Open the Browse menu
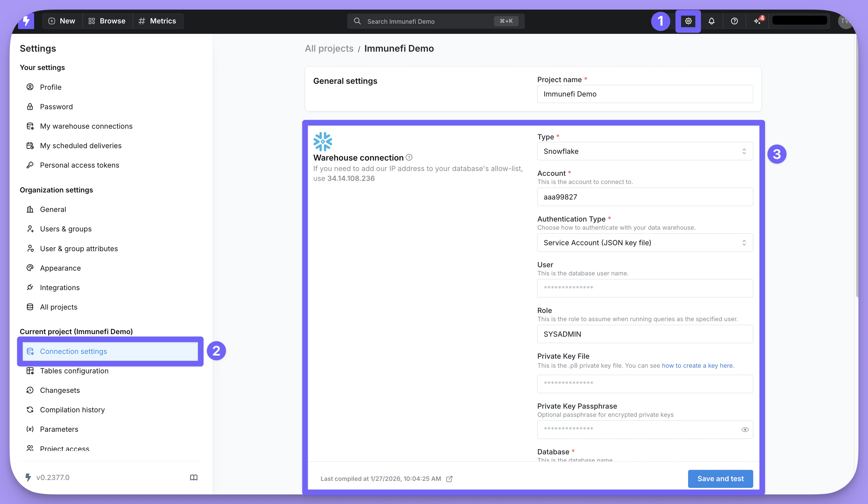The image size is (868, 504). point(107,21)
